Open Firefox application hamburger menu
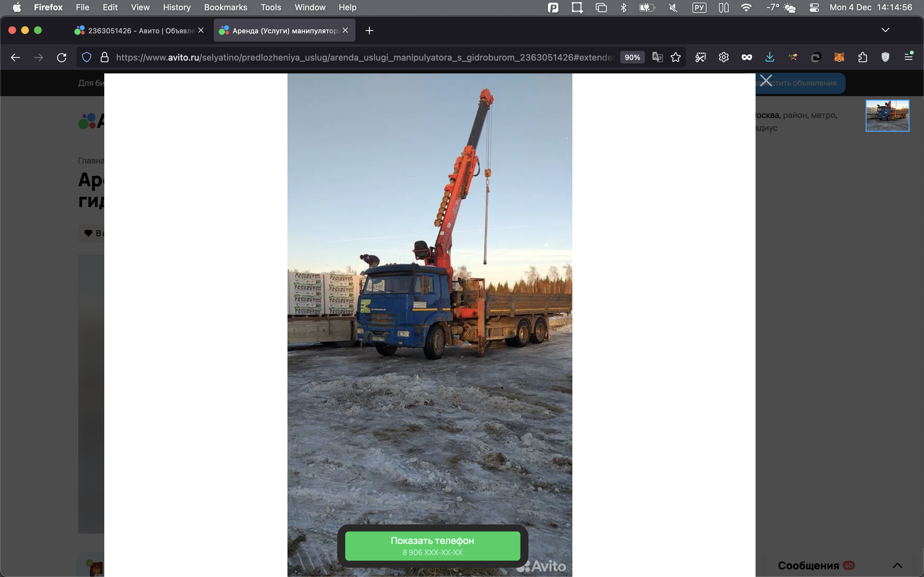 pos(908,57)
